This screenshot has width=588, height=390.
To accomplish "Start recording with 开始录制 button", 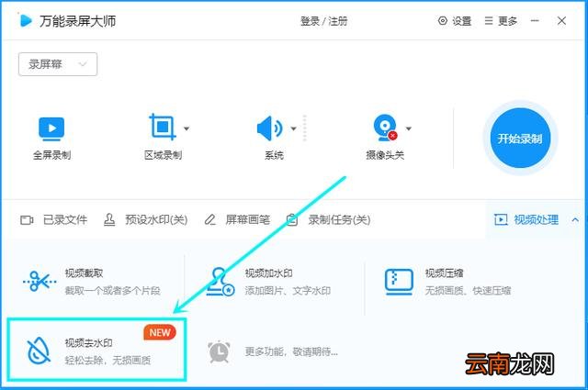I will (520, 139).
